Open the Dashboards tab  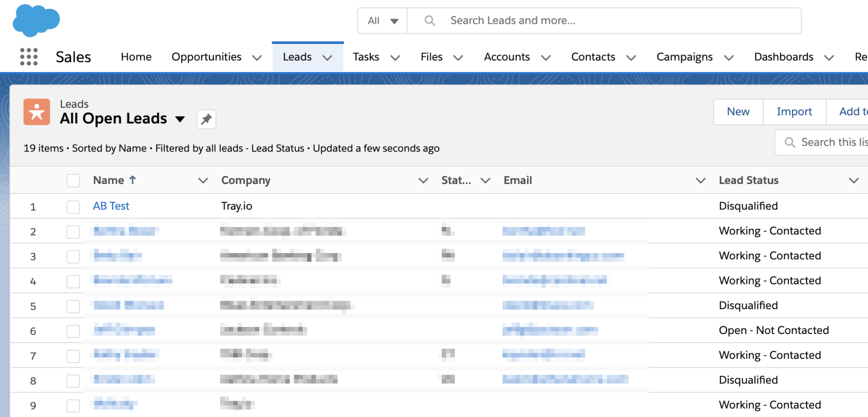coord(784,57)
